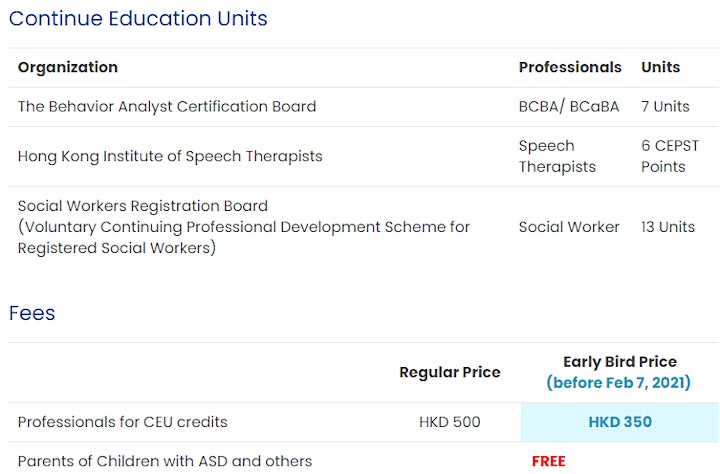Image resolution: width=720 pixels, height=474 pixels.
Task: Click the Regular Price column header
Action: 450,372
